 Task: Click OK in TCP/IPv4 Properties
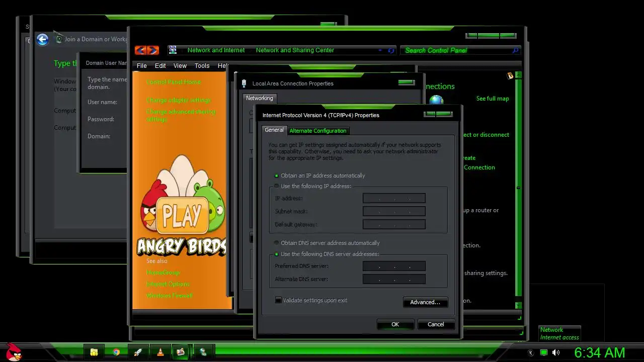395,324
